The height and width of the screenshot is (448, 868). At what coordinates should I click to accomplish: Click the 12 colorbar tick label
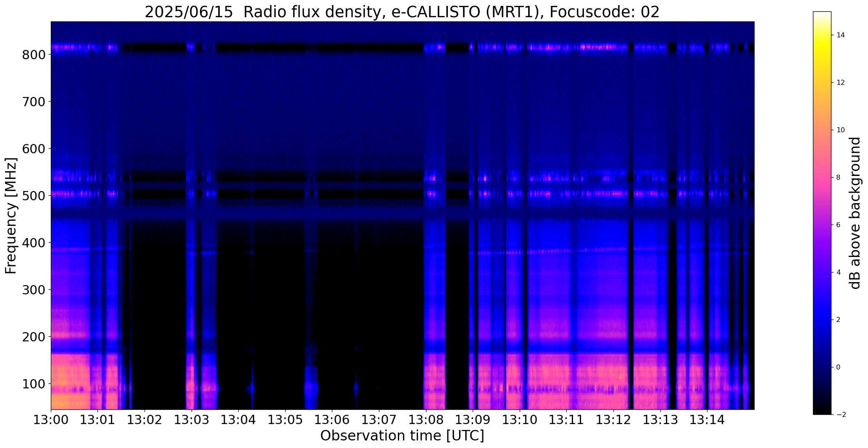pos(841,83)
